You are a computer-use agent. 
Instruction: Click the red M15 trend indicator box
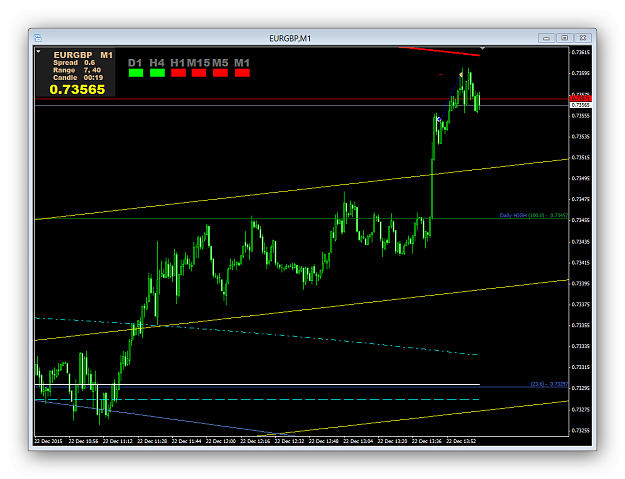click(199, 73)
